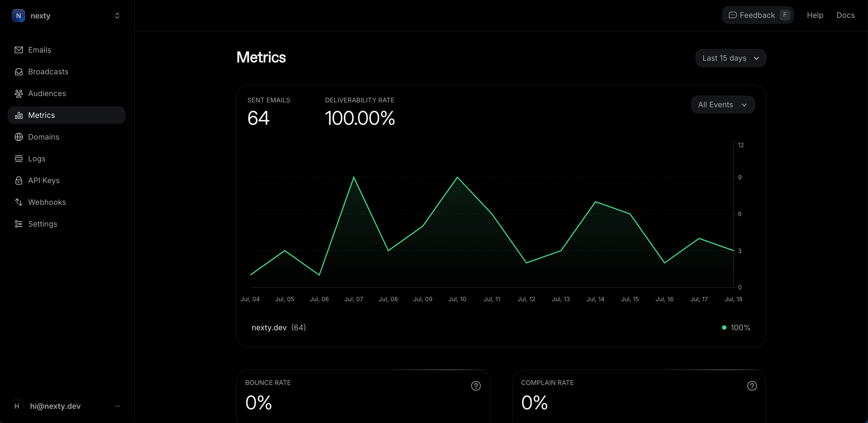Viewport: 868px width, 423px height.
Task: Expand the Last 15 days dropdown
Action: [730, 58]
